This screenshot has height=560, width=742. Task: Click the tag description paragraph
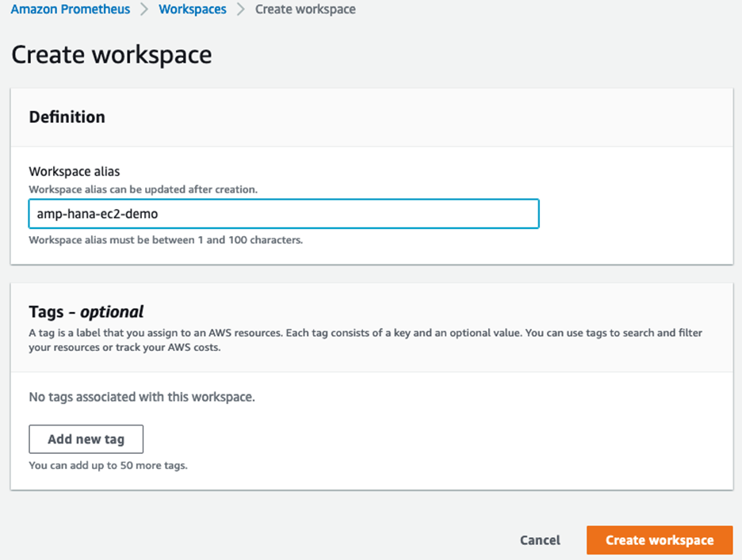pos(365,340)
